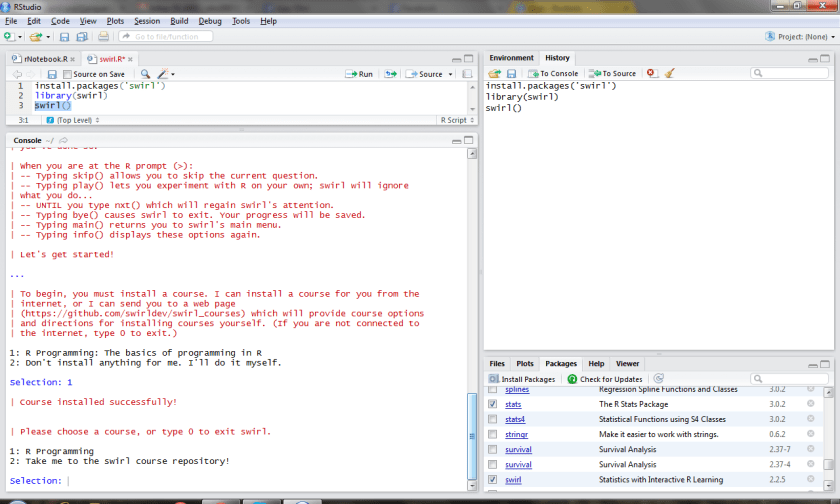Toggle the Source on Save checkbox

tap(67, 74)
